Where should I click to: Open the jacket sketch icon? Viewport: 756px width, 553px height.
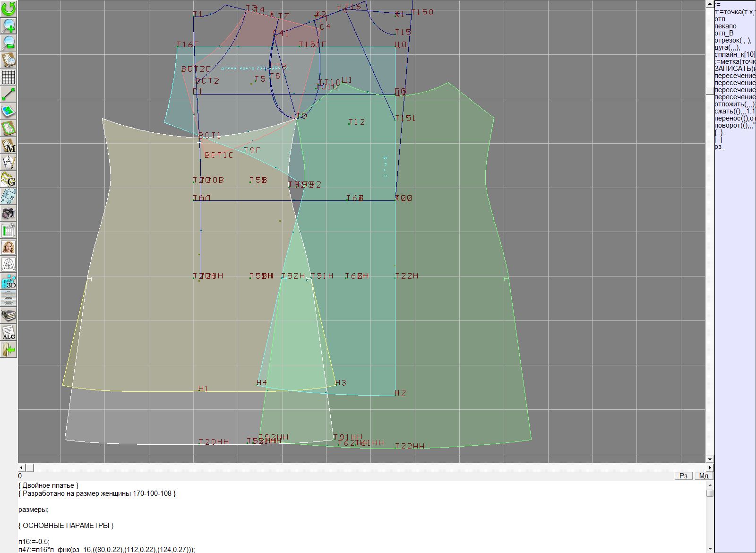coord(9,264)
